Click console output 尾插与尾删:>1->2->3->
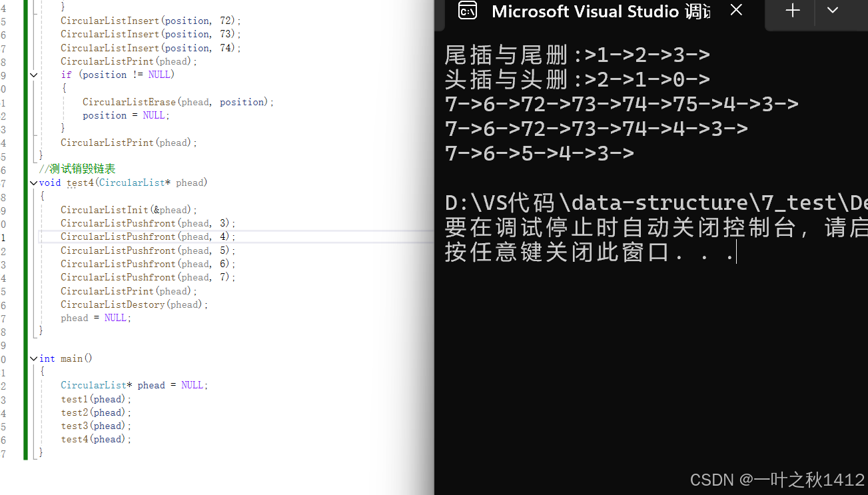Viewport: 868px width, 495px height. point(578,55)
